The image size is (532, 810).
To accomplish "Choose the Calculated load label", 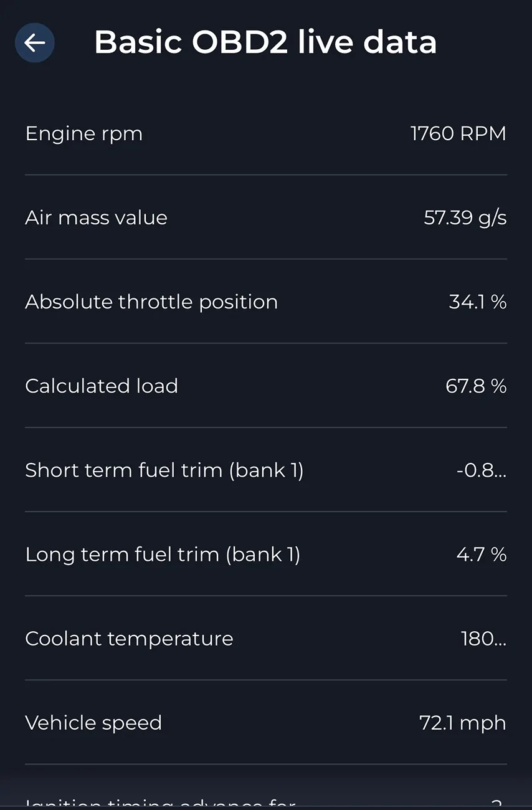I will pyautogui.click(x=102, y=386).
